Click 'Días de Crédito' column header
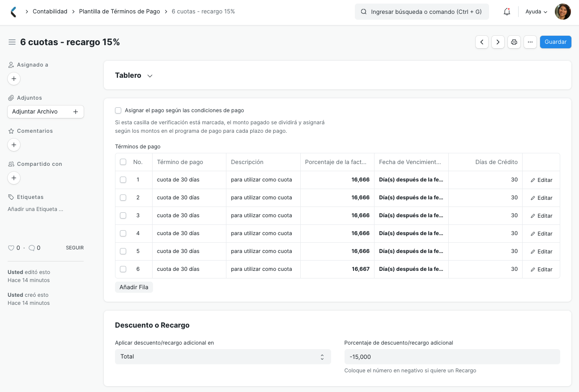The height and width of the screenshot is (392, 579). point(497,162)
